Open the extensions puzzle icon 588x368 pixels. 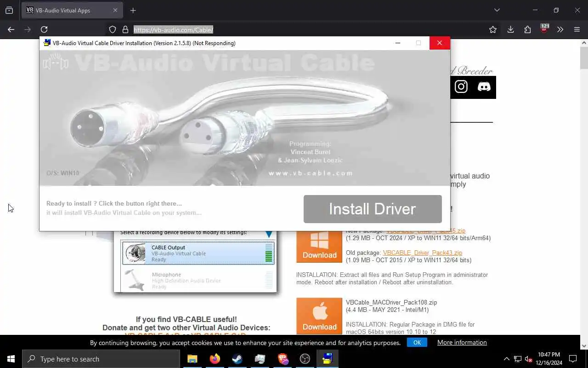click(527, 29)
